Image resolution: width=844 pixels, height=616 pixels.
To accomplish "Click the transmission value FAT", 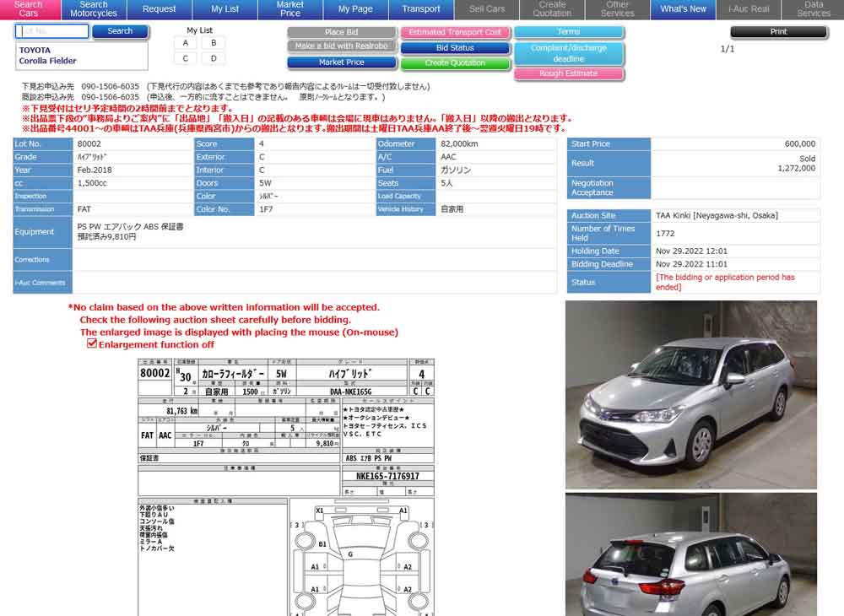I will pos(84,209).
